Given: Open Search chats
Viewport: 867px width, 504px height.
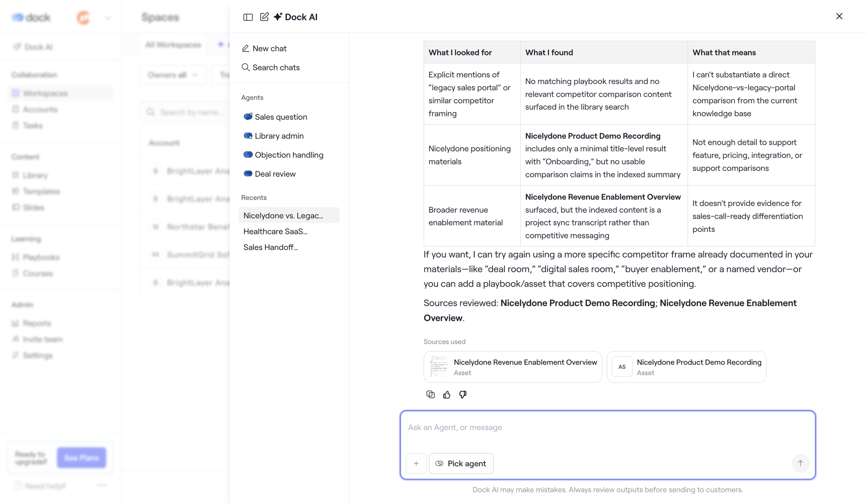Looking at the screenshot, I should point(271,68).
